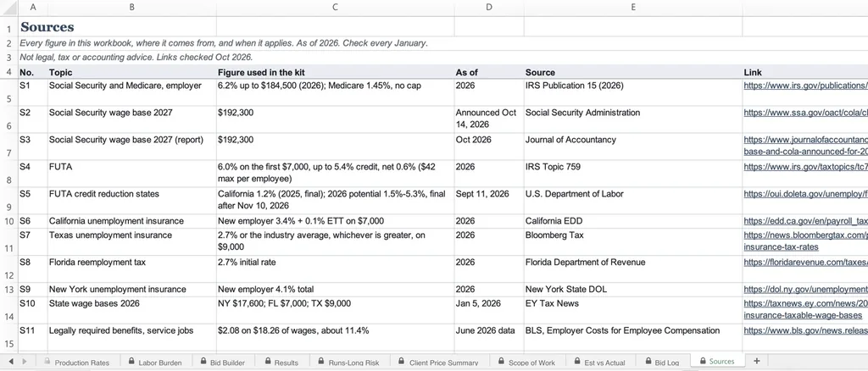Image resolution: width=868 pixels, height=371 pixels.
Task: Select column B header
Action: [131, 7]
